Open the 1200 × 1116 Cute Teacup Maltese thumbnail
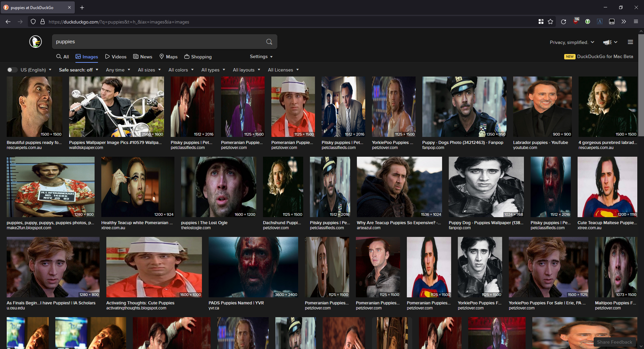Screen dimensions: 644x349 tap(607, 187)
